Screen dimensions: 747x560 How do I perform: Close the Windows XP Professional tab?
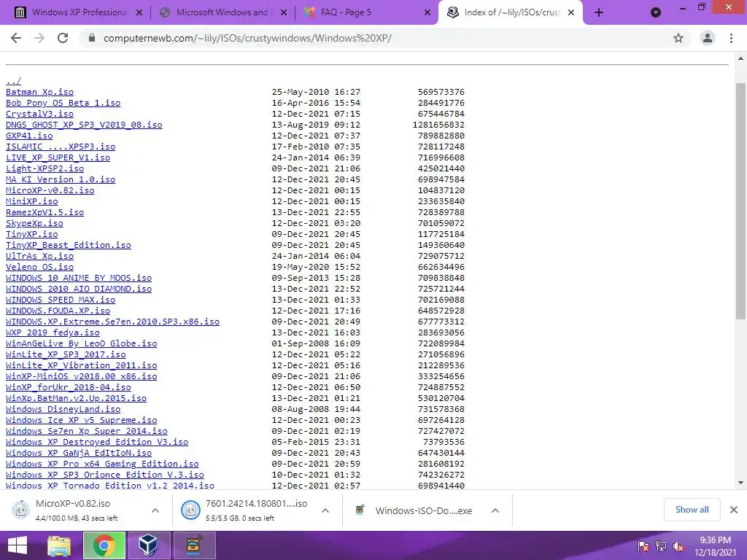tap(139, 13)
